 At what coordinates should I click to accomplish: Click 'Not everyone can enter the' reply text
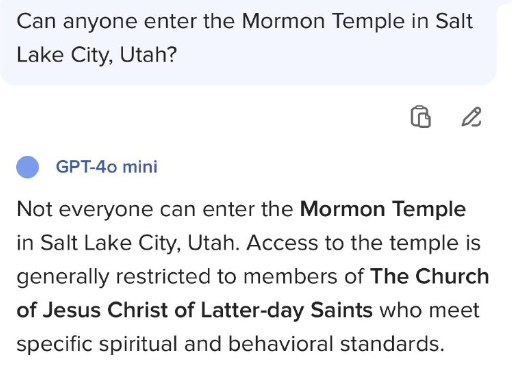pyautogui.click(x=155, y=209)
